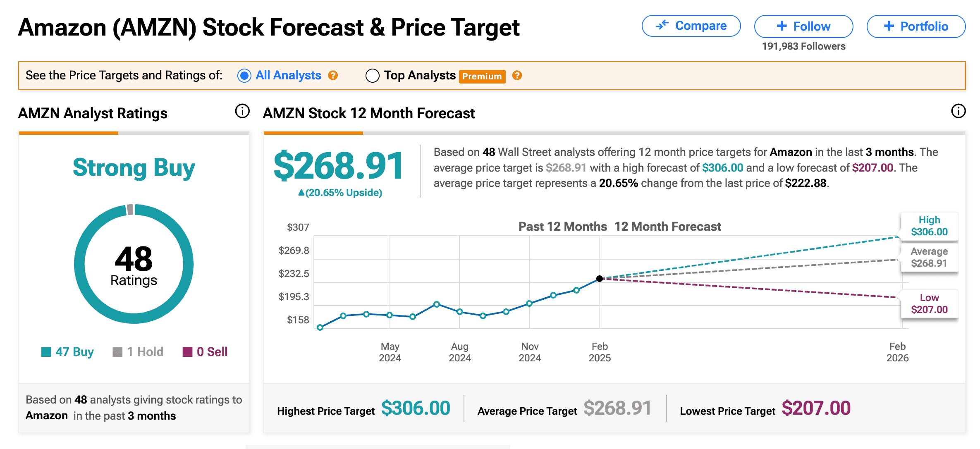Click the black Feb 2025 chart point
Image resolution: width=980 pixels, height=449 pixels.
coord(599,279)
